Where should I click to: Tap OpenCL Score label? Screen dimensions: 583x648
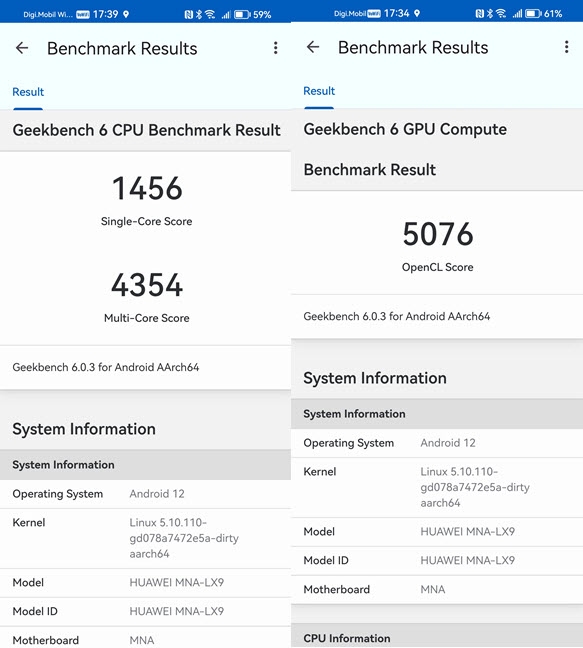click(438, 267)
